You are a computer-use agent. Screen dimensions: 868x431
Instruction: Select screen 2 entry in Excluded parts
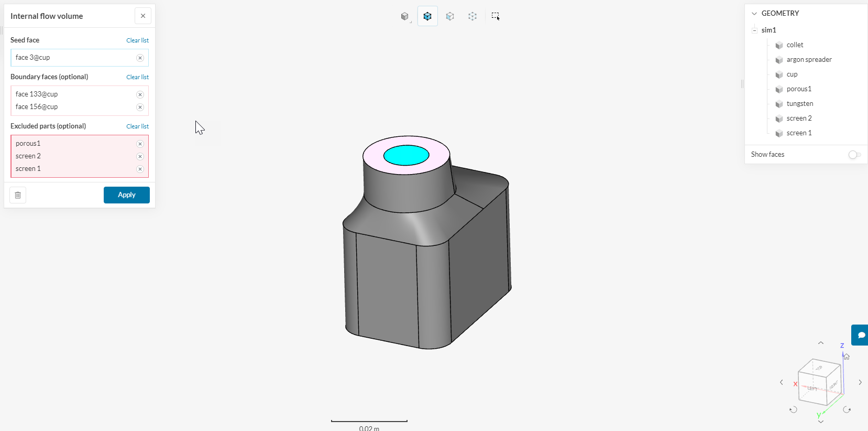28,156
